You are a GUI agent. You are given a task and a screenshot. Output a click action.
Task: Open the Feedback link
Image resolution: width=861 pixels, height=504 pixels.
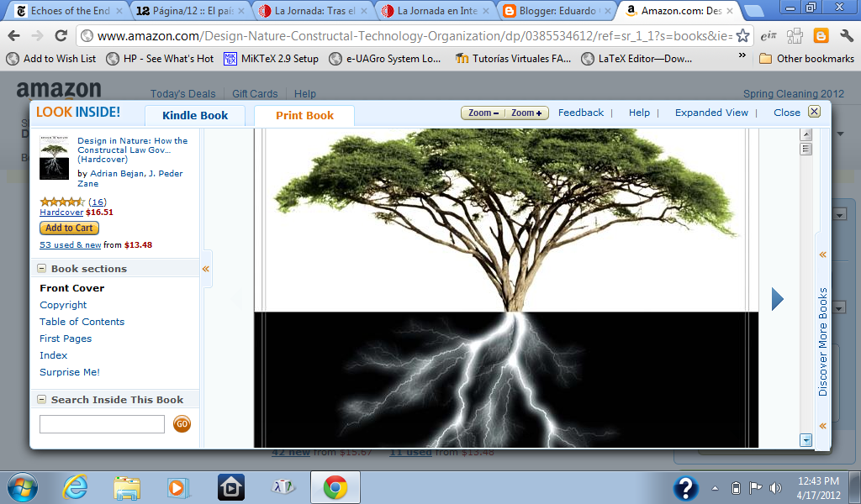(x=581, y=113)
